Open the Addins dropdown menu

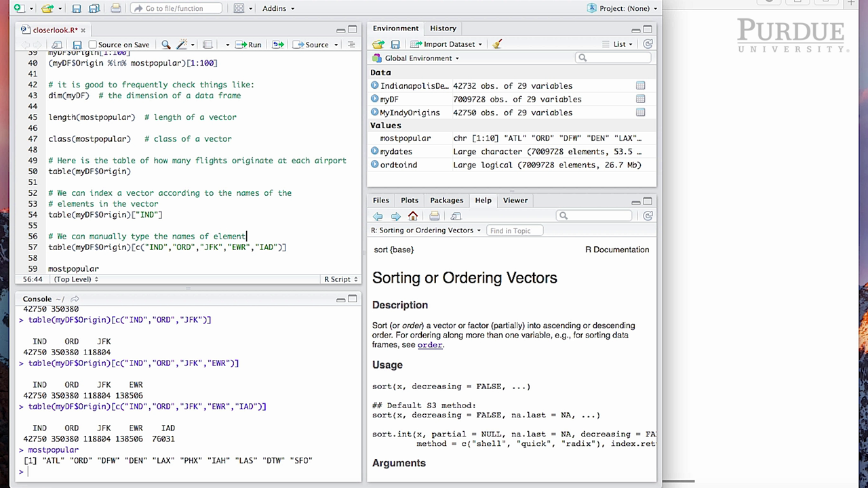tap(278, 8)
